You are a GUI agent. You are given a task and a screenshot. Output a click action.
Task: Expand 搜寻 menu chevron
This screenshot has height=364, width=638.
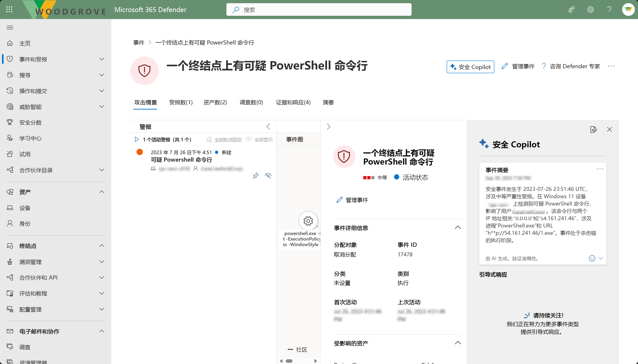[102, 75]
